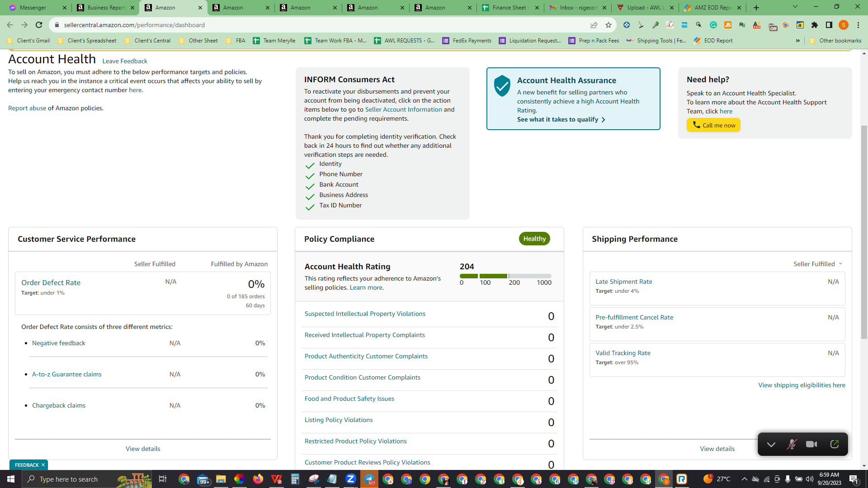Mute microphone in the floating call widget
The height and width of the screenshot is (488, 868).
pyautogui.click(x=792, y=444)
